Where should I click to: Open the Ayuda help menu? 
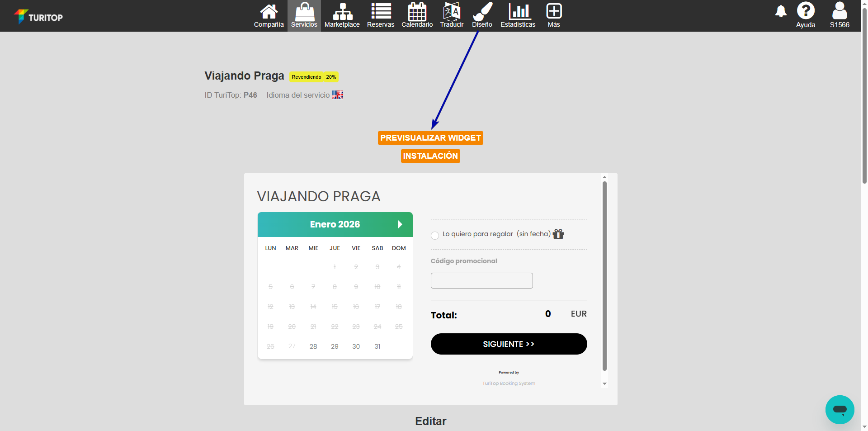click(x=806, y=16)
